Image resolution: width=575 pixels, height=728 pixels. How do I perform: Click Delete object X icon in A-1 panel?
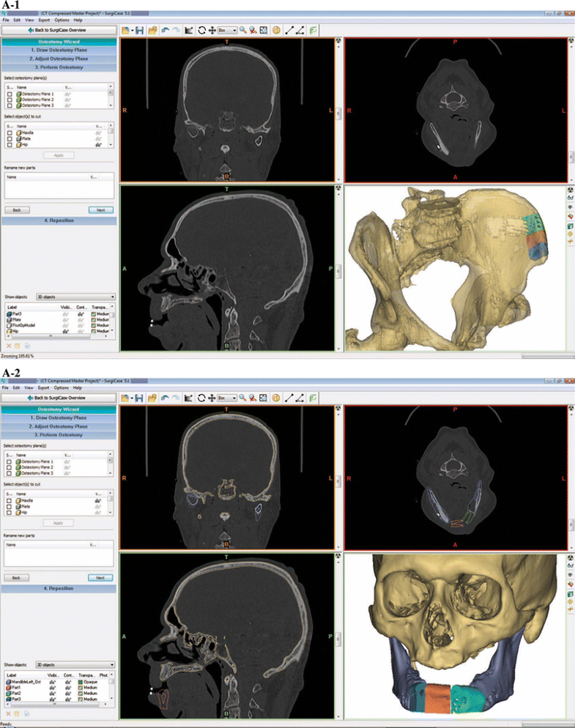(9, 346)
